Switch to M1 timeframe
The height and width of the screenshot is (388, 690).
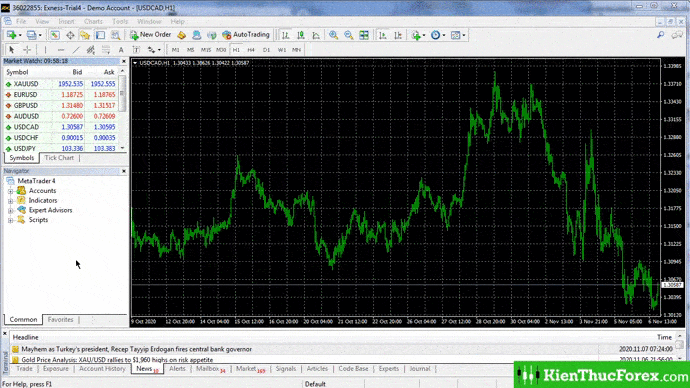coord(176,50)
